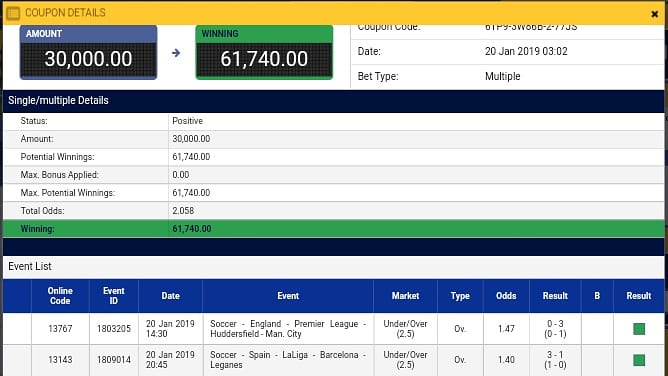
Task: Click odds value 1.47
Action: 506,329
